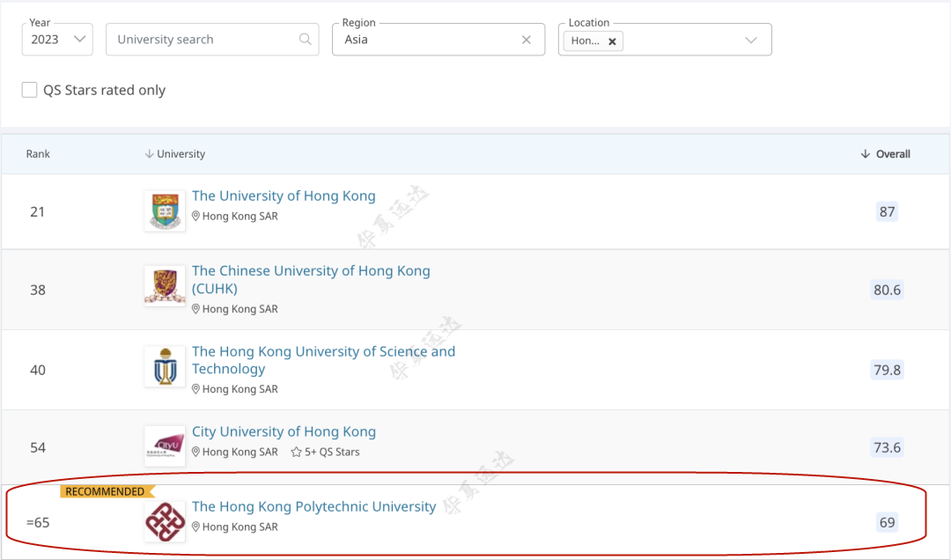
Task: Click the overall score 79.8
Action: (x=887, y=370)
